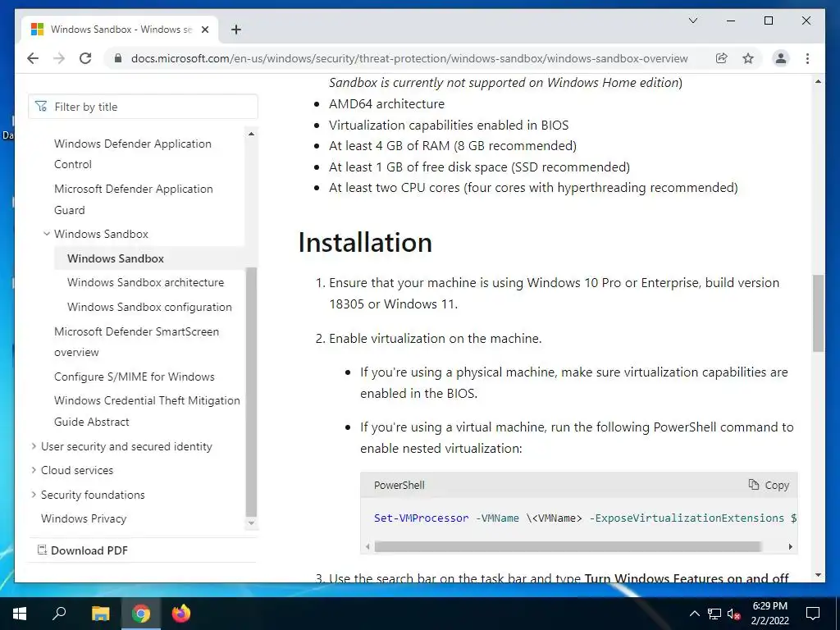Click the page vertical scrollbar thumb

[818, 313]
